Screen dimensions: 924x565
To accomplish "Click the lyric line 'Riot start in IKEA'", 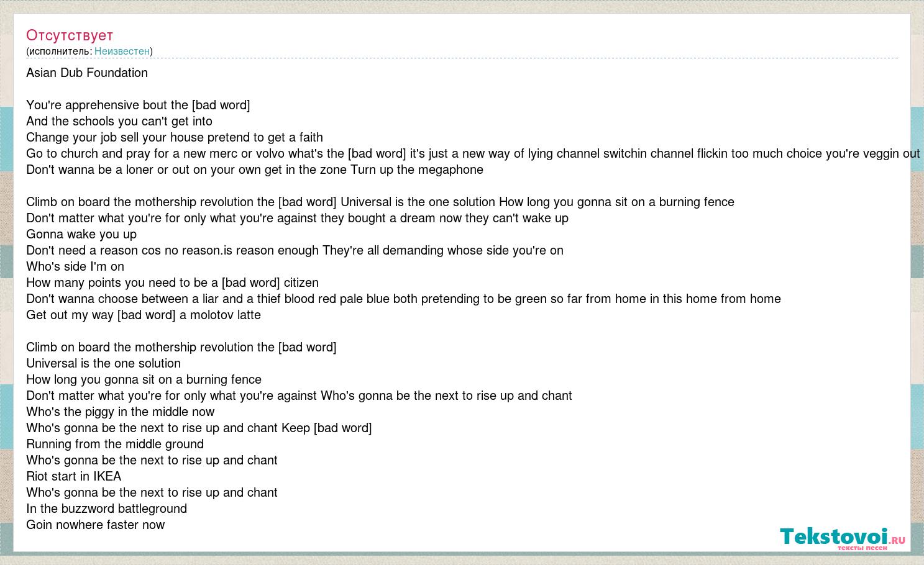I will click(74, 476).
